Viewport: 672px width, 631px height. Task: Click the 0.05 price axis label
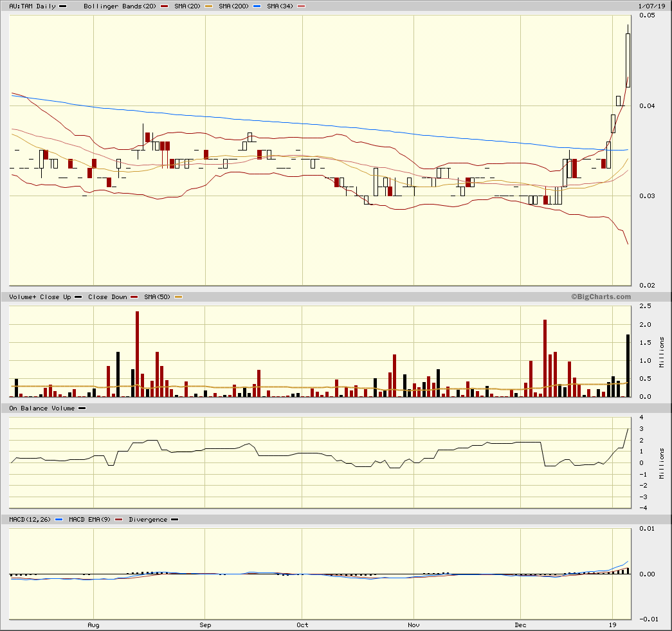(647, 15)
